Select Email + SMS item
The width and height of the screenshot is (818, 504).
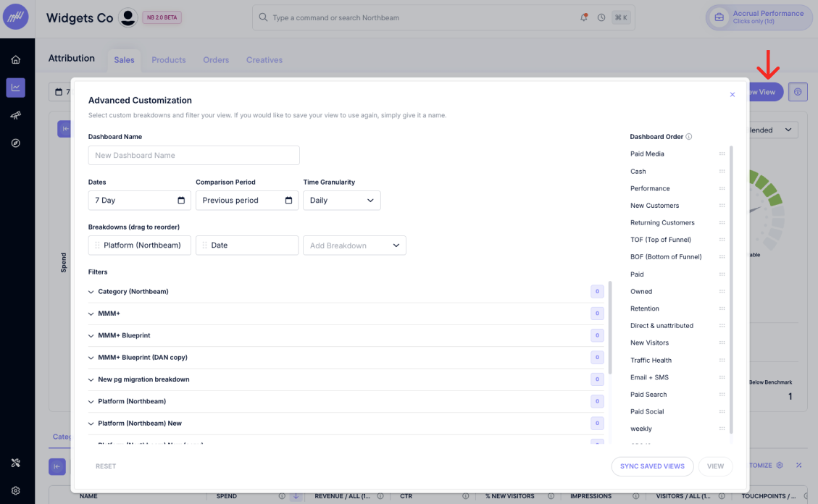[x=649, y=377]
